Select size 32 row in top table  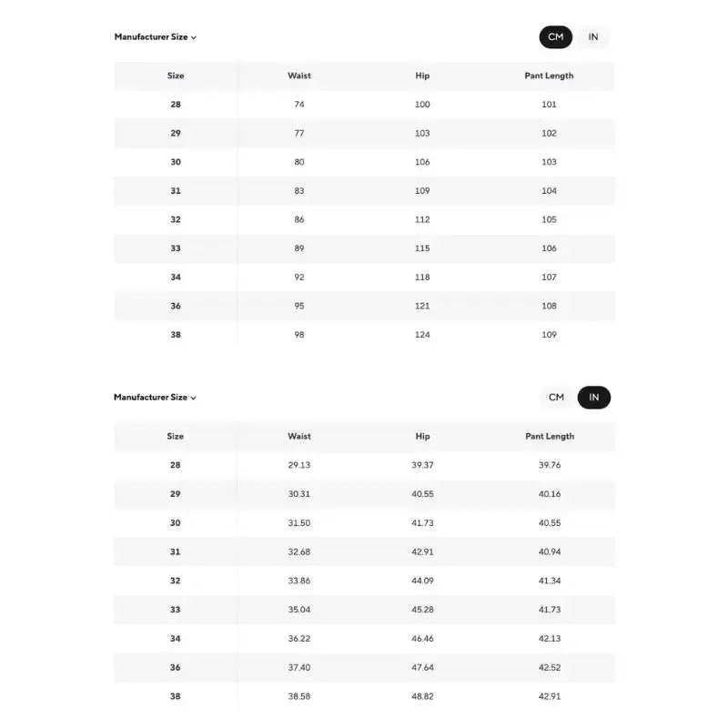point(365,219)
